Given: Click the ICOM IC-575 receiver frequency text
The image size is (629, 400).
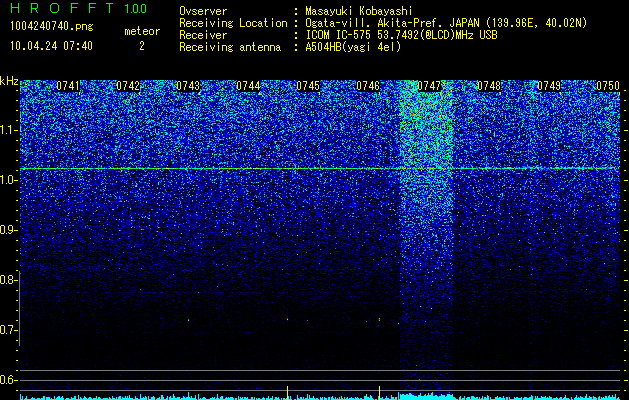Looking at the screenshot, I should tap(401, 35).
